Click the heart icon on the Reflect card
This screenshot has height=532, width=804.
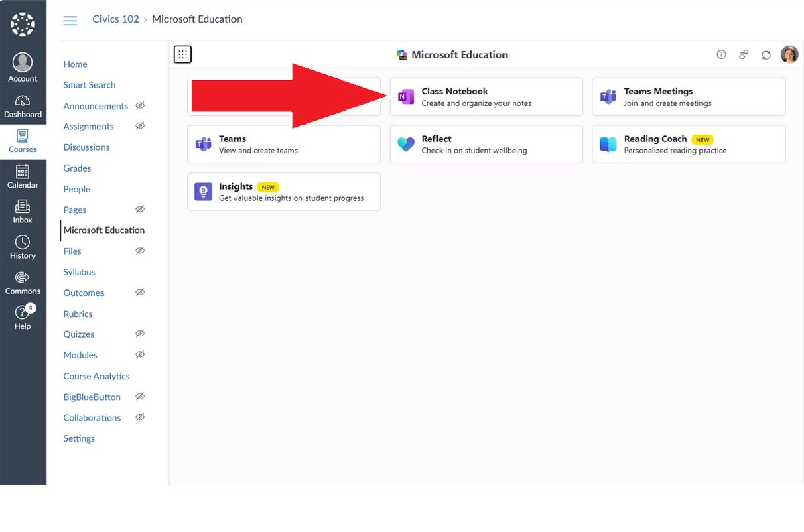tap(406, 144)
